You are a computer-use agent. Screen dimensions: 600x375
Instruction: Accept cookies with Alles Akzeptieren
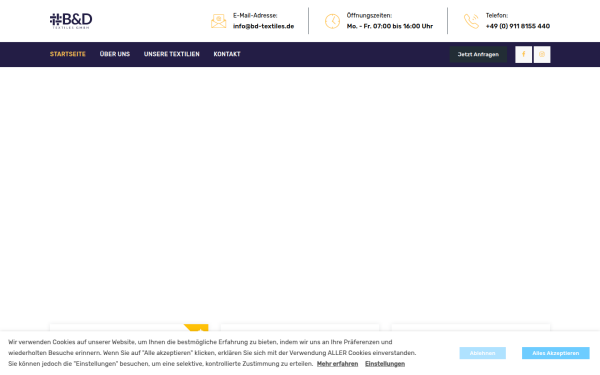556,353
